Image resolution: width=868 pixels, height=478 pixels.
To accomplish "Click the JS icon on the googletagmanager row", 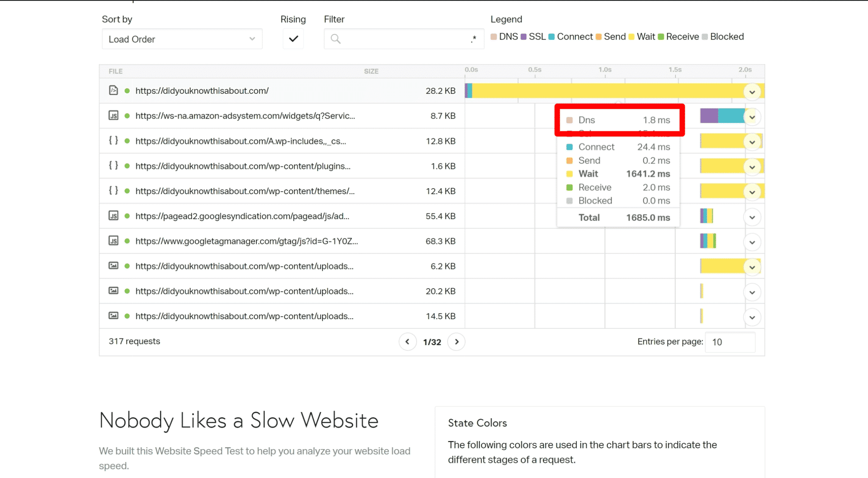I will click(113, 241).
